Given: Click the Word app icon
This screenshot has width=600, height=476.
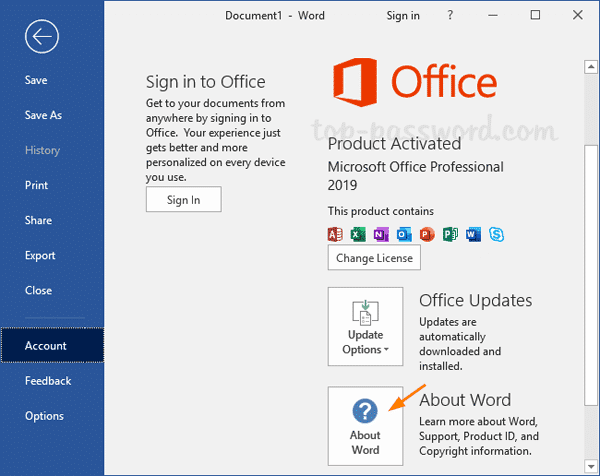Looking at the screenshot, I should click(473, 234).
